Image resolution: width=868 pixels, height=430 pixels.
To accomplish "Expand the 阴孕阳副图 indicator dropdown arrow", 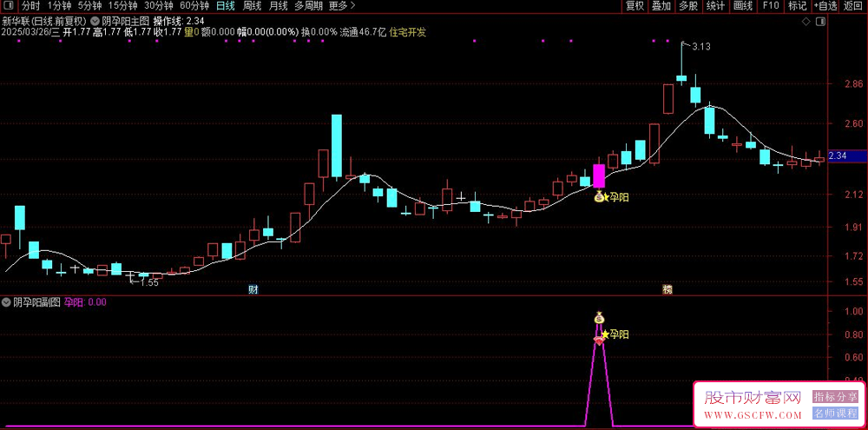I will pyautogui.click(x=6, y=302).
